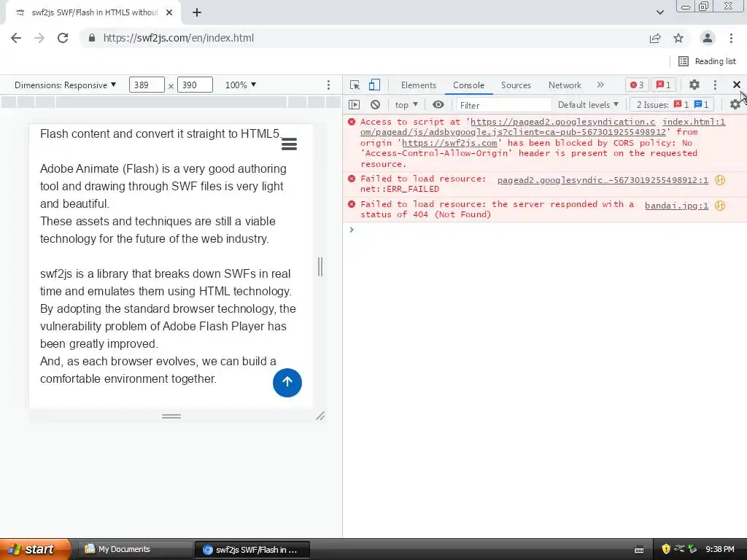The image size is (747, 560).
Task: Switch to the Elements tab
Action: coord(418,85)
